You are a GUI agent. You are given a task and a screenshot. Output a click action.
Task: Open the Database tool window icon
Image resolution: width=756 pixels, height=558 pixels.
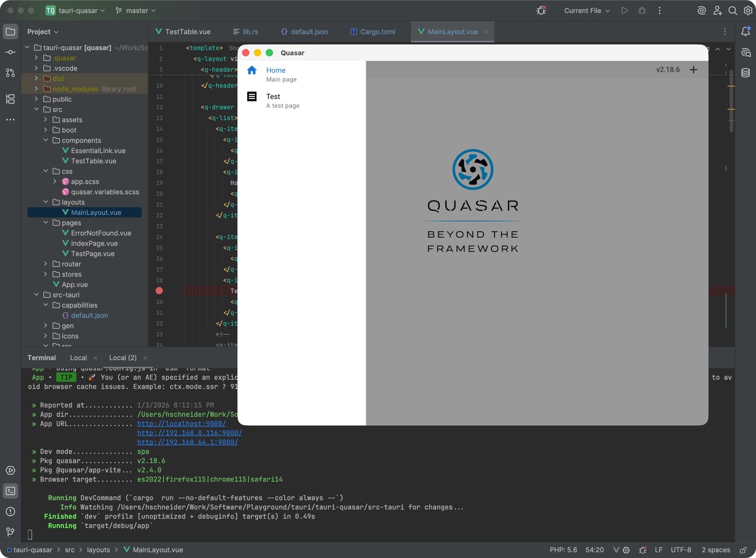tap(745, 73)
